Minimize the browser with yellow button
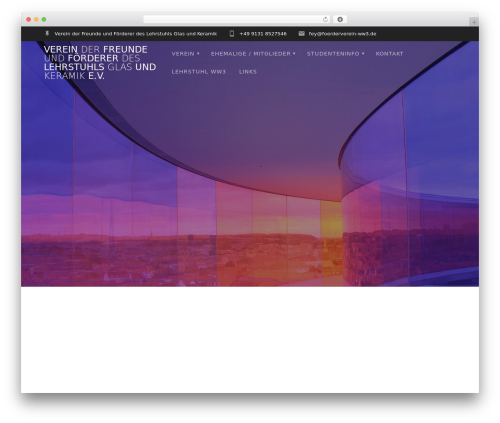This screenshot has height=423, width=500. [x=36, y=20]
